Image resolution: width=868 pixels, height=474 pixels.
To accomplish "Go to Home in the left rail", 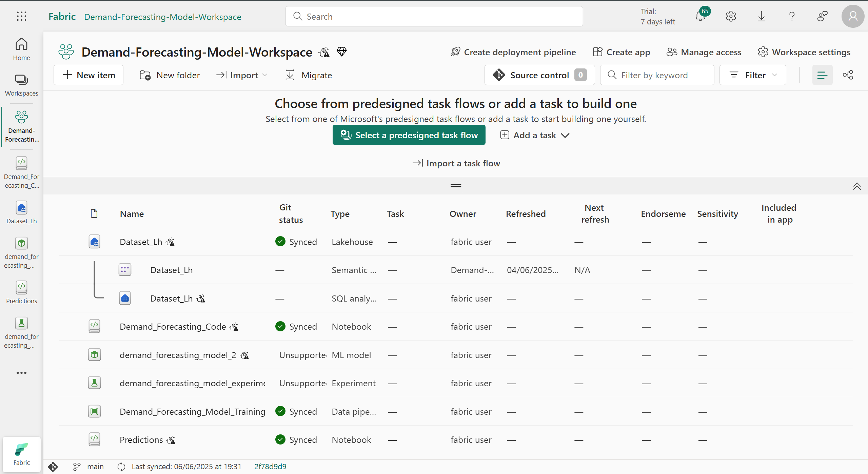I will pos(21,49).
